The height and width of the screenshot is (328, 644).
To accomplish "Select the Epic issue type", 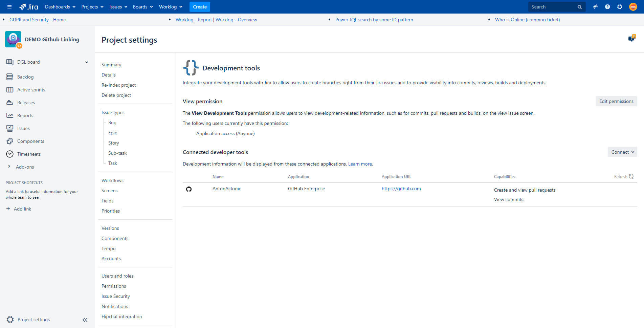I will [x=113, y=133].
